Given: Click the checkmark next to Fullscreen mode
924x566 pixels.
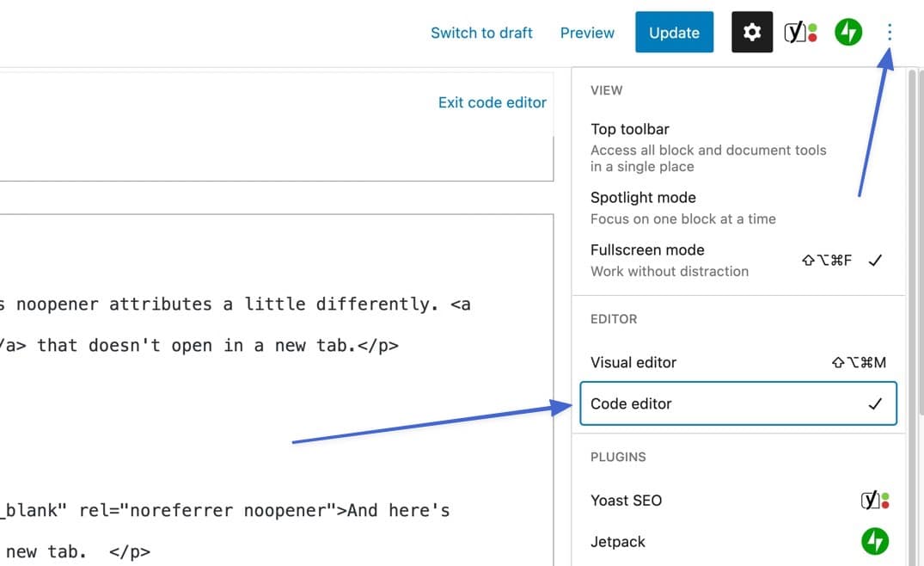Looking at the screenshot, I should click(876, 260).
